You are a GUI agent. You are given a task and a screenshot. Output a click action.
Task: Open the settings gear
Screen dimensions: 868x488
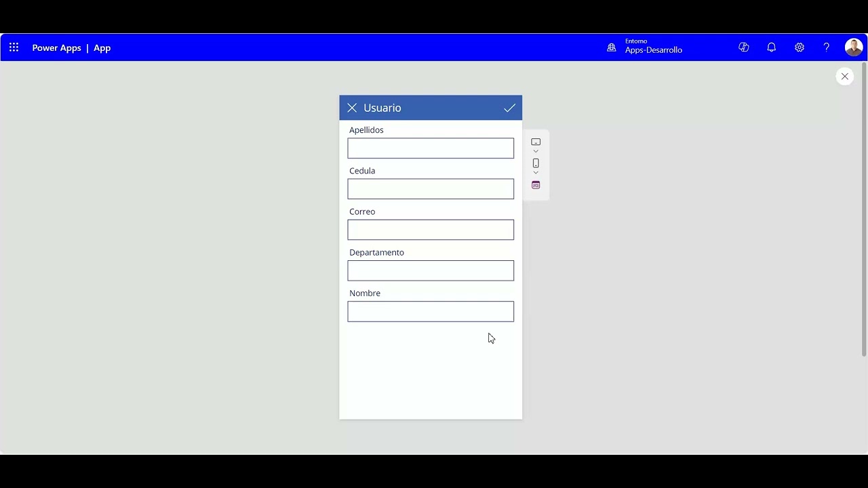(800, 47)
